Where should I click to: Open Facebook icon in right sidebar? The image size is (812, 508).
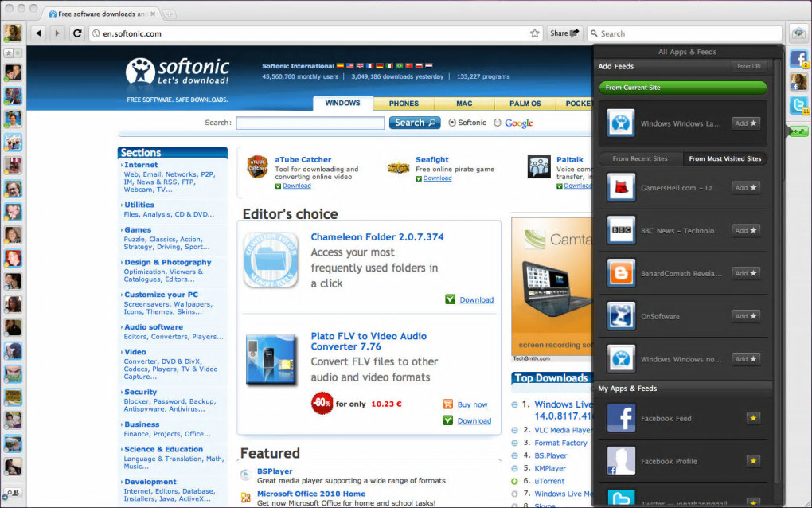pos(798,58)
